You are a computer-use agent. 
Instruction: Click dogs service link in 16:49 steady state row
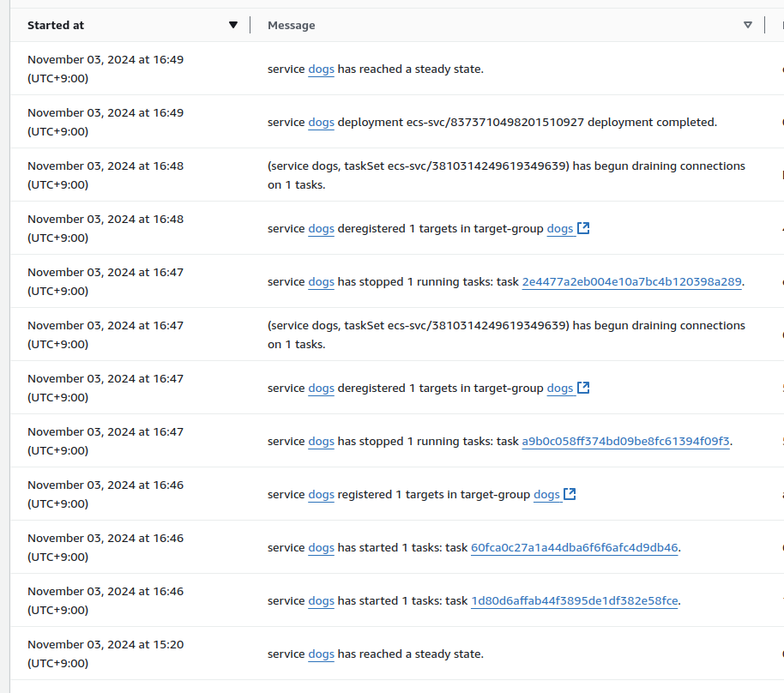click(321, 69)
